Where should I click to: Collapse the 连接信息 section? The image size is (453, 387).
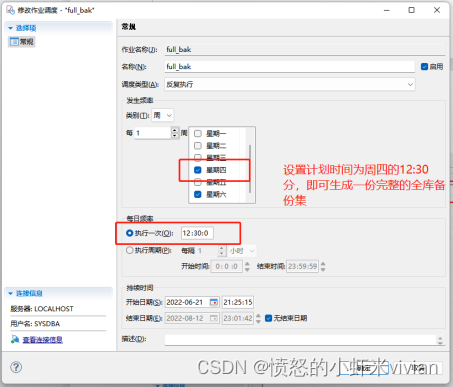pos(11,293)
